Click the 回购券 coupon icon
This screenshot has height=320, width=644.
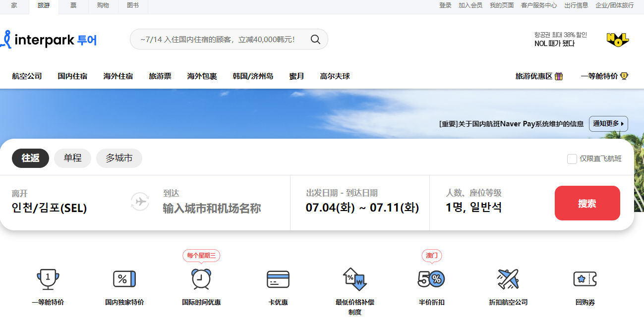tap(585, 279)
